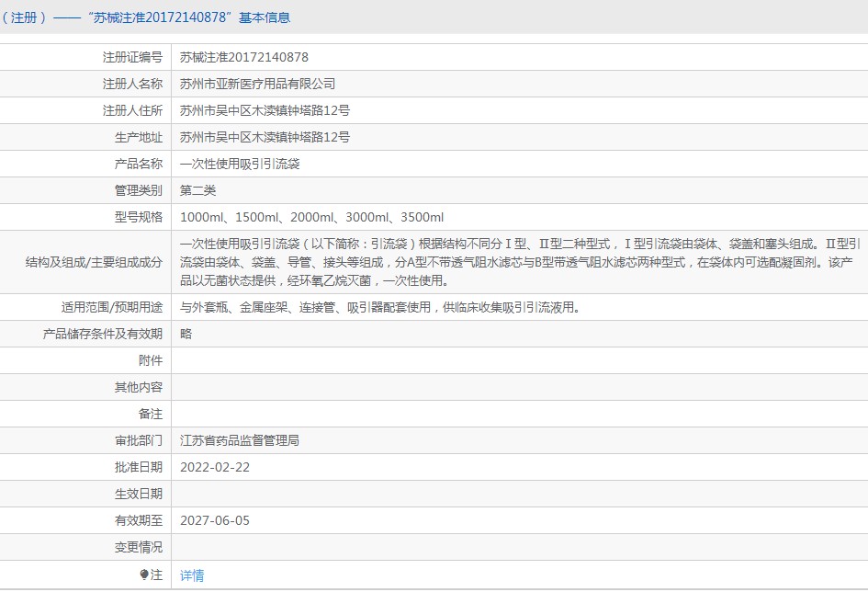Click the 产品储存条件及有效期 label
The width and height of the screenshot is (868, 592).
pos(102,334)
